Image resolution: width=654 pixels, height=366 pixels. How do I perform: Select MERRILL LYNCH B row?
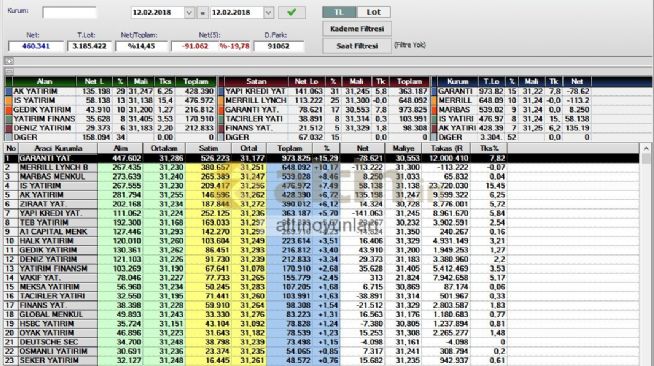tap(321, 168)
